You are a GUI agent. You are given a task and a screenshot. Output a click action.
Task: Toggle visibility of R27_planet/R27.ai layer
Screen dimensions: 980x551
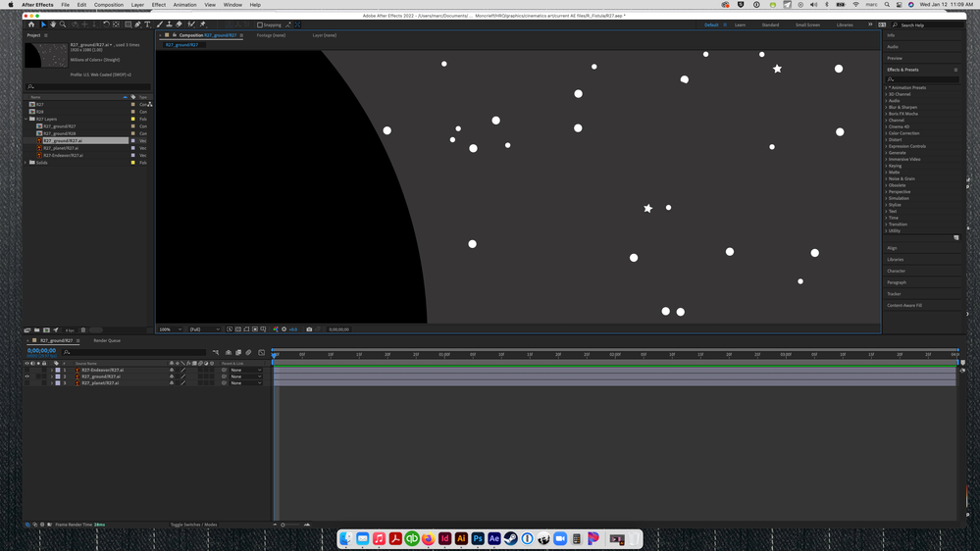point(26,383)
